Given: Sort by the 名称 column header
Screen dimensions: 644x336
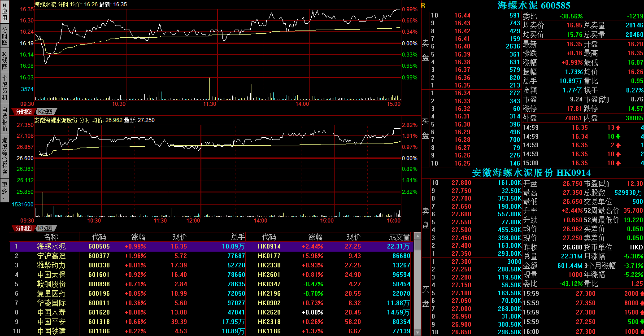Looking at the screenshot, I should click(51, 237).
